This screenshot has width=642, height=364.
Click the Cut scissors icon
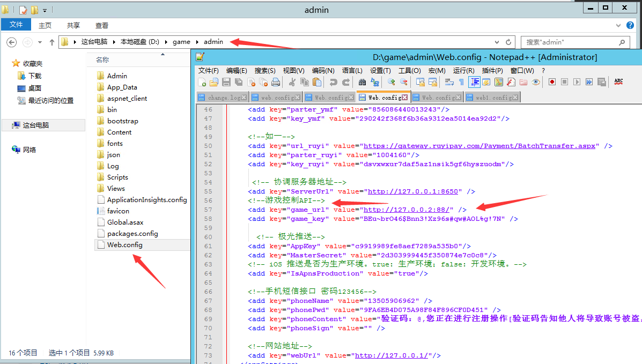coord(292,82)
